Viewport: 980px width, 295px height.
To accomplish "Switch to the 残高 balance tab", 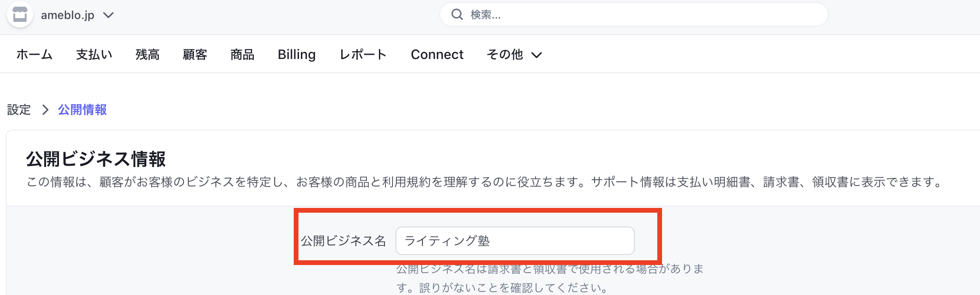I will (x=147, y=55).
